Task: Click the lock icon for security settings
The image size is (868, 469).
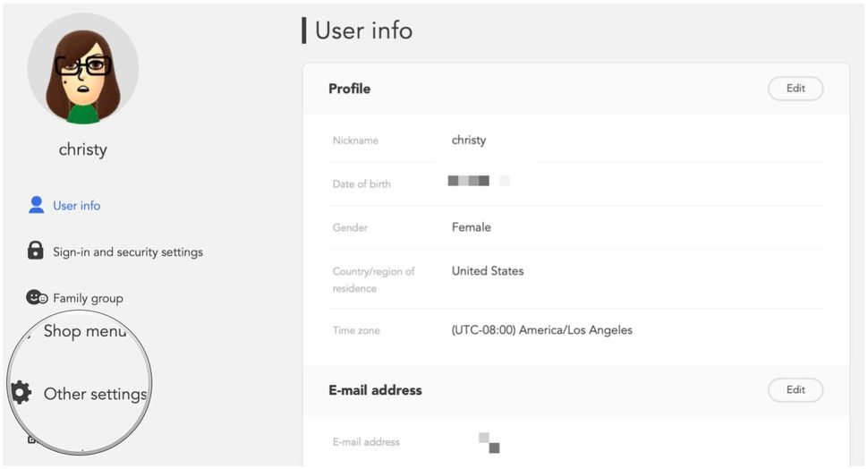Action: [36, 252]
